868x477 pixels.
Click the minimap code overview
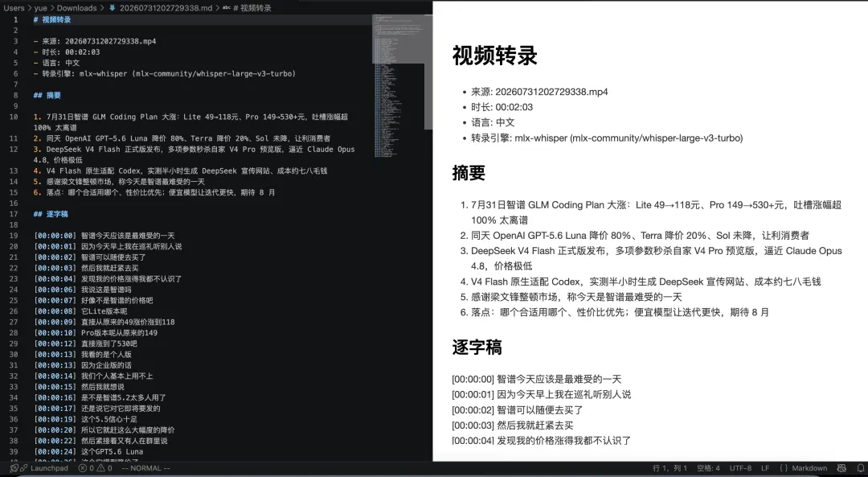click(x=399, y=86)
